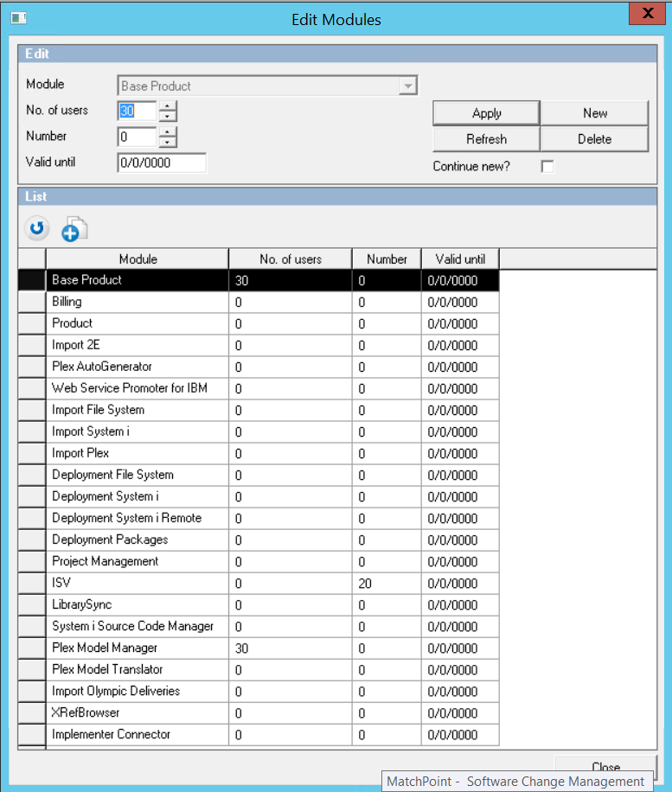Open the Module dropdown
Viewport: 672px width, 792px height.
[407, 86]
